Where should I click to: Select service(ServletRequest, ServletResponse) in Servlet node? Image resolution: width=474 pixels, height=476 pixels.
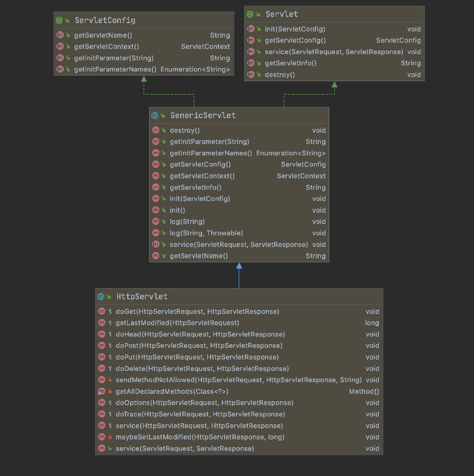[x=334, y=52]
